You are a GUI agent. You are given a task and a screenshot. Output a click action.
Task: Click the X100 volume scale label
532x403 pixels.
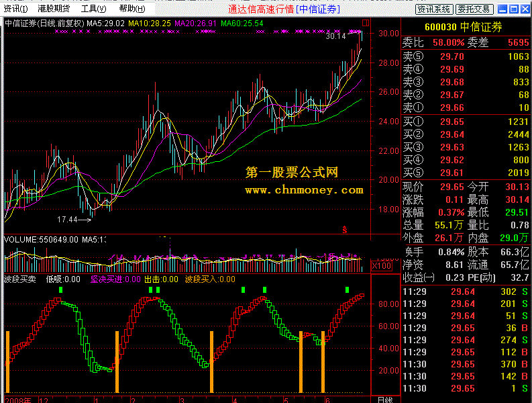tap(382, 266)
